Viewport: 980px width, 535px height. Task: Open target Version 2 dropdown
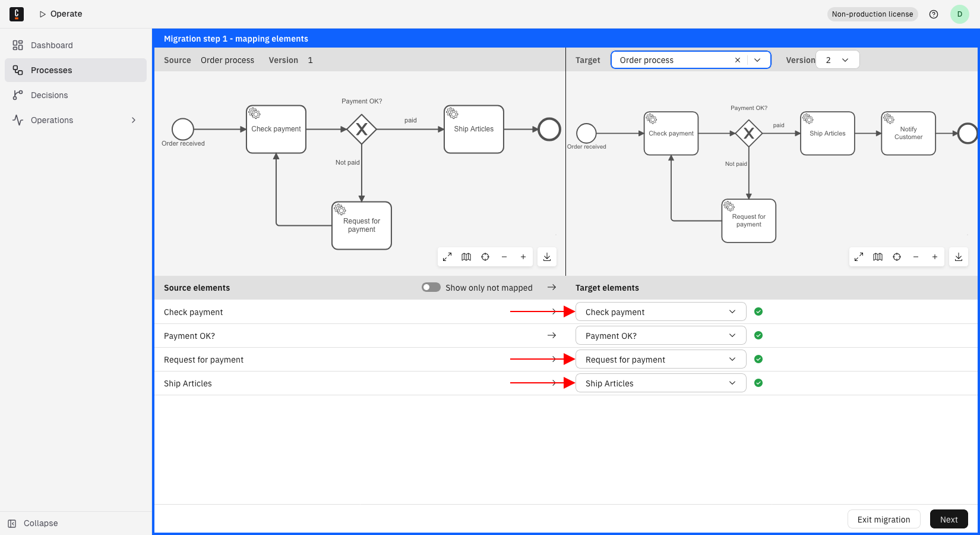[x=837, y=60]
